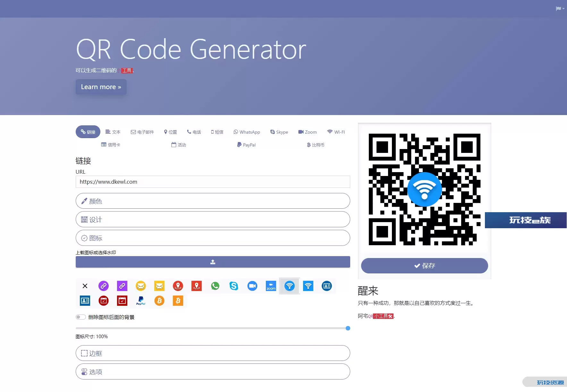Open the 信用卡 credit card tab
This screenshot has height=392, width=567.
click(111, 145)
